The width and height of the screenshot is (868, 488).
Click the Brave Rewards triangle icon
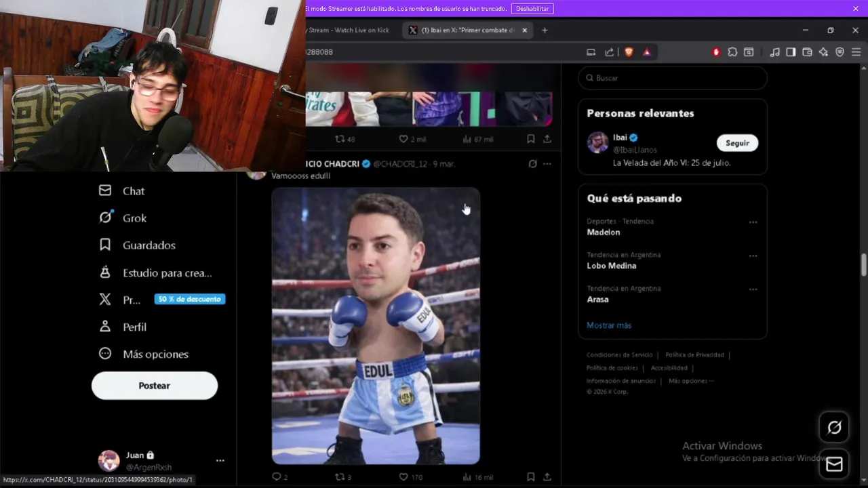(647, 52)
